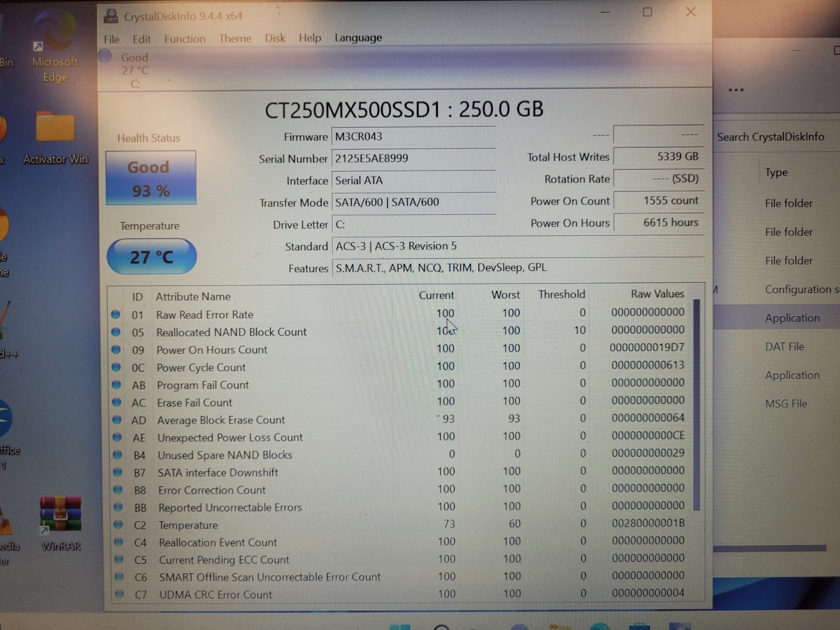Click the status dot for Unexpected Power Loss Count

click(x=118, y=437)
